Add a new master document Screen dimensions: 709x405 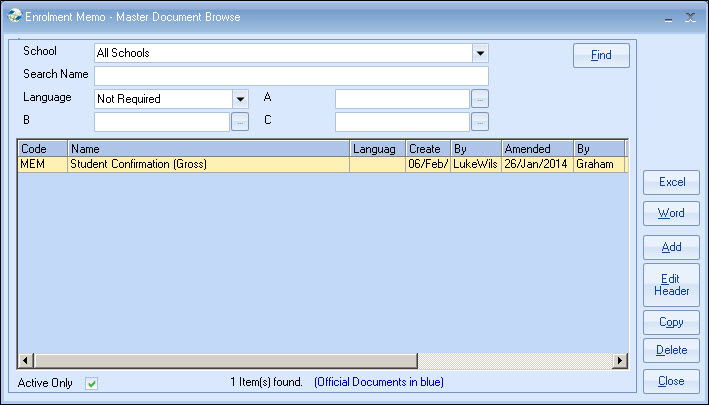pyautogui.click(x=671, y=247)
